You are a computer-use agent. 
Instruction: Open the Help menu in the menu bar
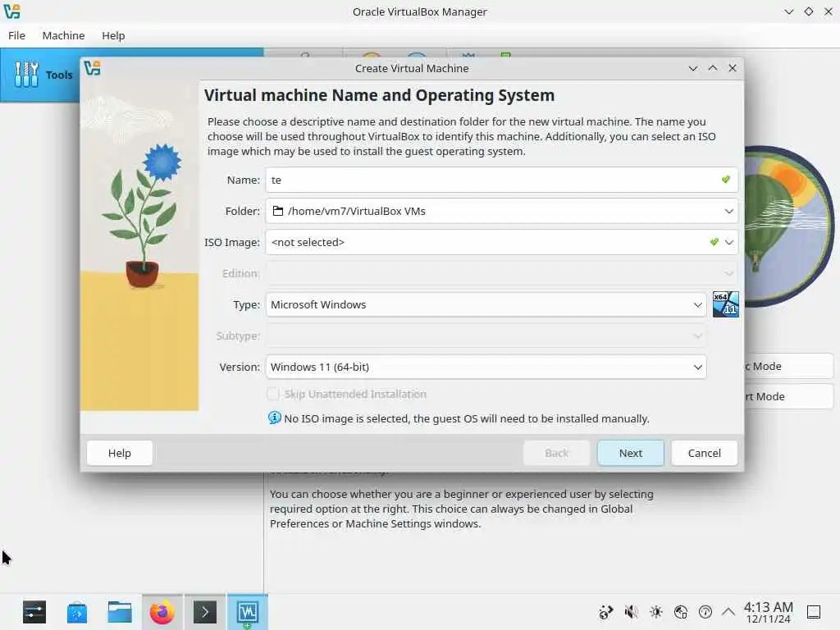113,35
